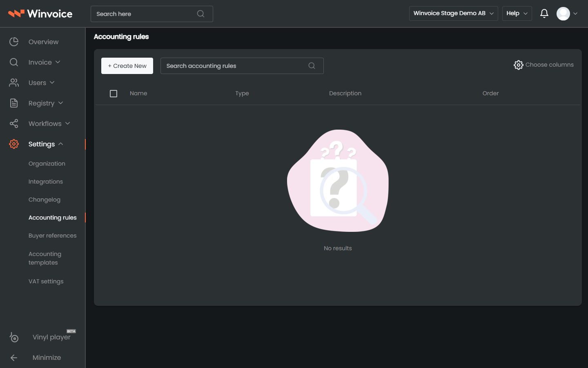Click the Users label in the sidebar
Screen dimensions: 588x368
pos(37,83)
